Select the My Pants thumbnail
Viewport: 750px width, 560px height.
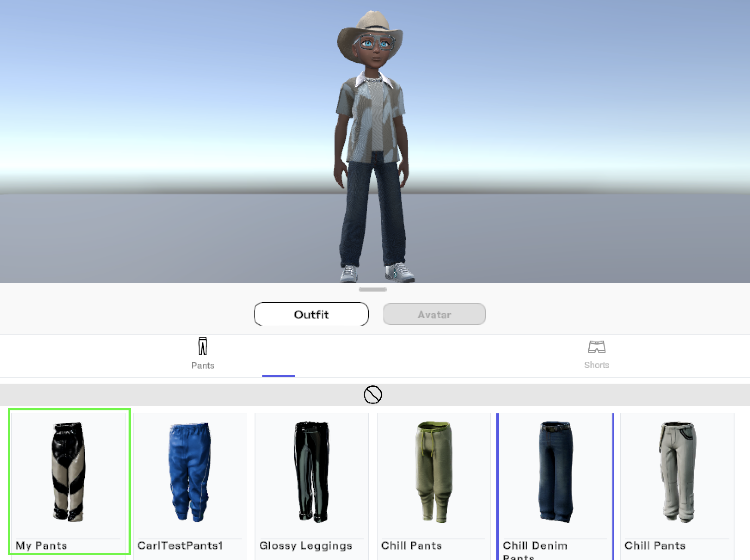69,473
